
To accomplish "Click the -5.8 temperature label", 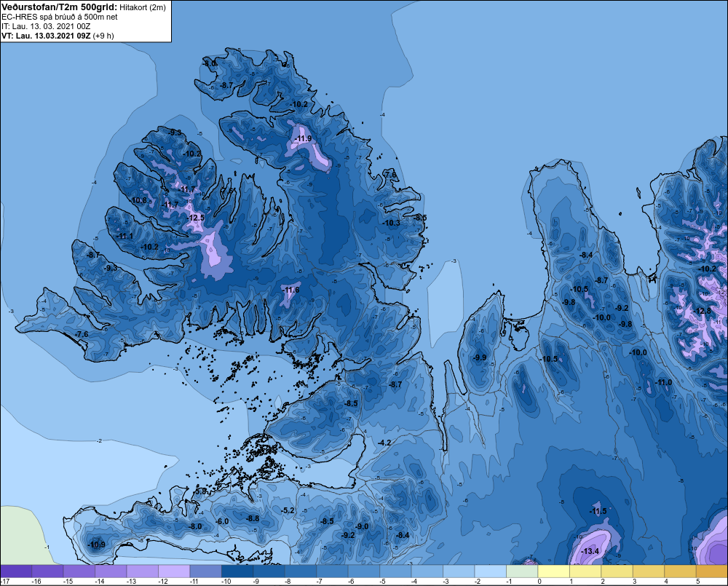I will [200, 491].
